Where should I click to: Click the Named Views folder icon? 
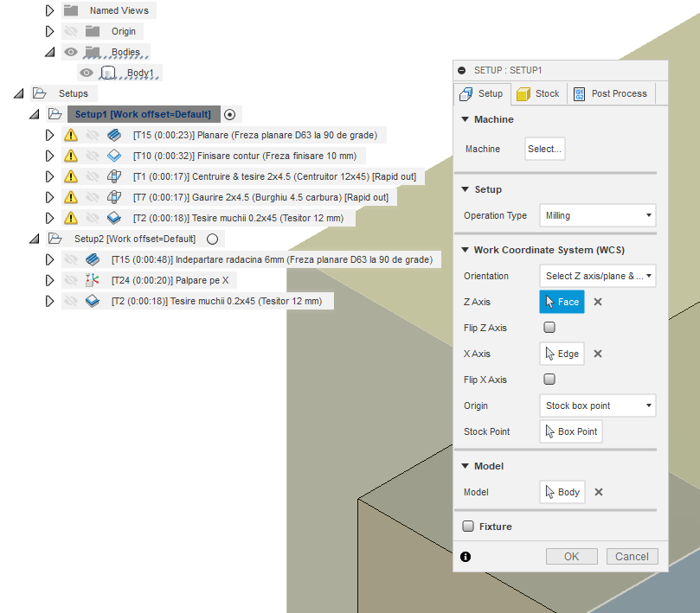(71, 10)
